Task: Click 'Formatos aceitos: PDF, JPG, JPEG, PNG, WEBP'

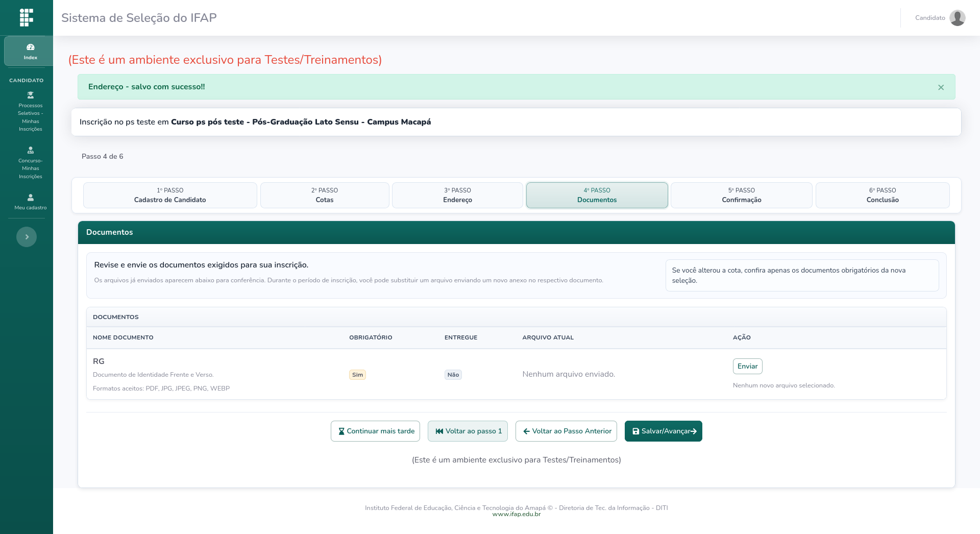Action: pos(161,389)
